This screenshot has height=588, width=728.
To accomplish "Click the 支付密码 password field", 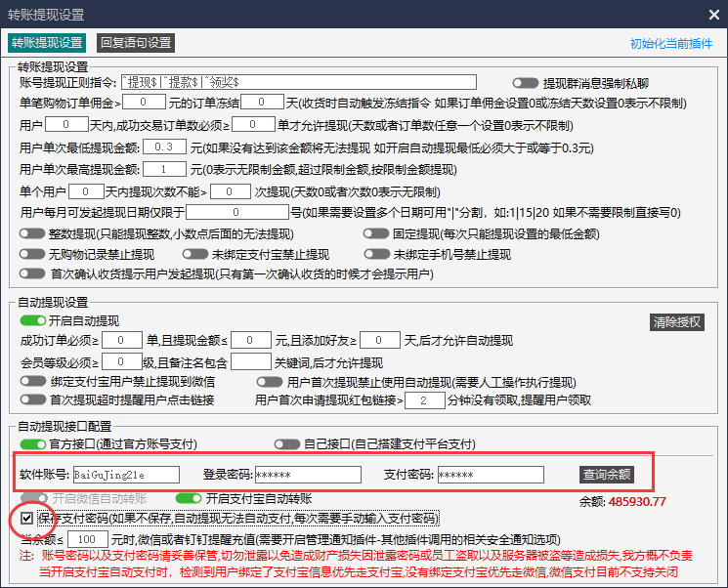I will click(490, 475).
